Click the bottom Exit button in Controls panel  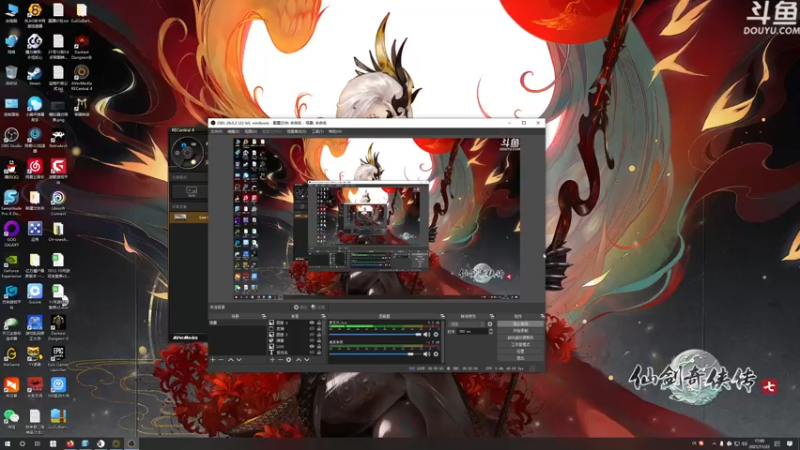[x=520, y=358]
